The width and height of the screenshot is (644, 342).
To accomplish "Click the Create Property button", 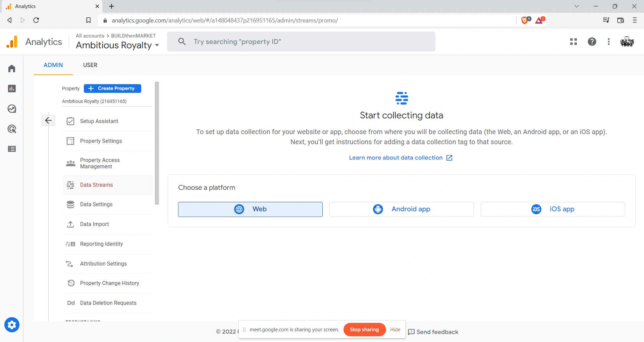I will tap(112, 89).
